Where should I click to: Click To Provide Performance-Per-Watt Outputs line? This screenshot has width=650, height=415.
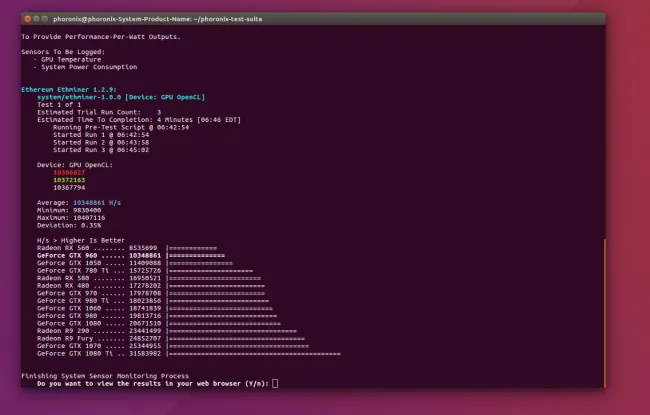101,36
